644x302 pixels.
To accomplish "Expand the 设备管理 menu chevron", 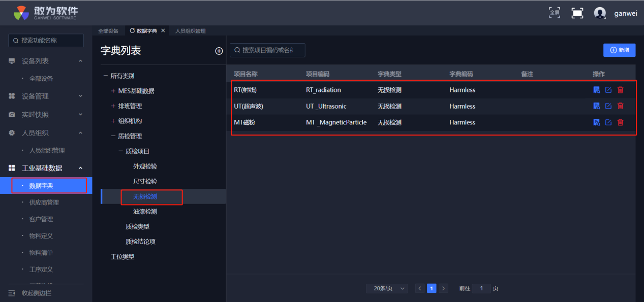I will [80, 96].
